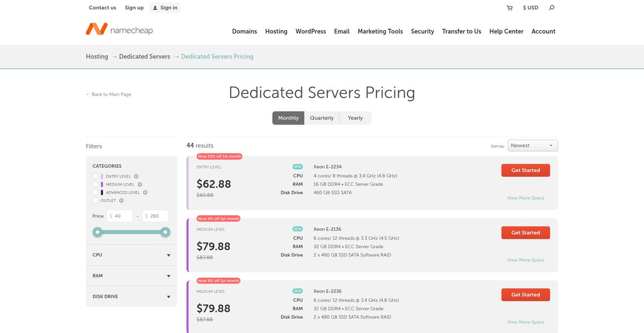The width and height of the screenshot is (644, 333).
Task: Tick the Entry Level checkbox
Action: point(95,176)
